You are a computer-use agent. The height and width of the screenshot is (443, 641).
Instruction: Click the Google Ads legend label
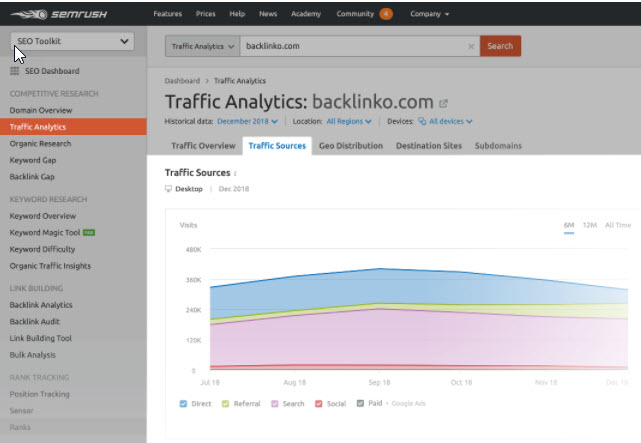click(408, 403)
